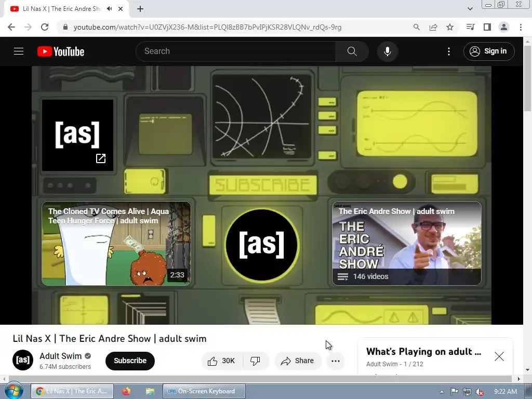The width and height of the screenshot is (532, 399).
Task: Launch Firefox from the taskbar
Action: coord(126,391)
